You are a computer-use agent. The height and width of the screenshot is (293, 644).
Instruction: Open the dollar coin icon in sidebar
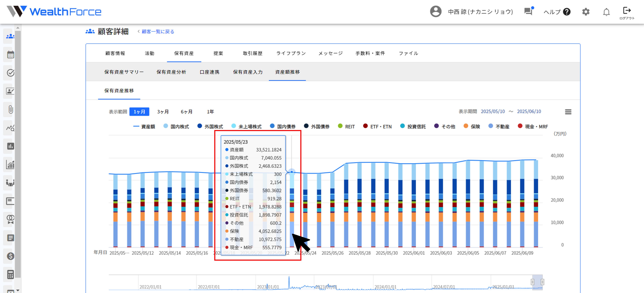(10, 256)
